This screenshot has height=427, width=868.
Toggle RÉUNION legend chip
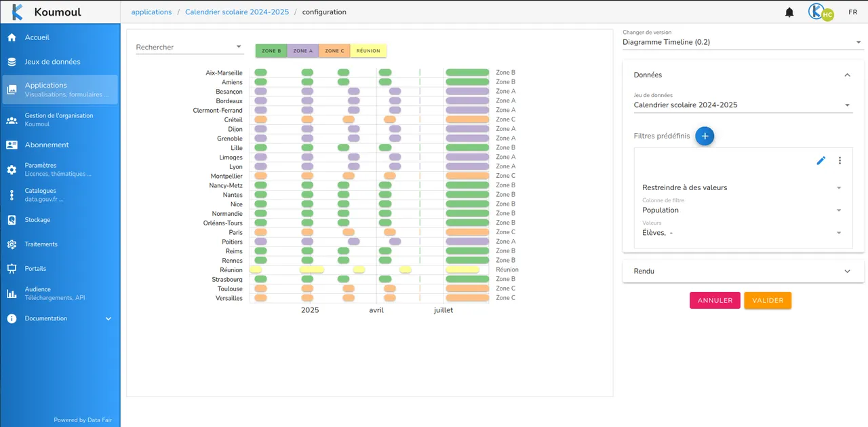coord(368,51)
